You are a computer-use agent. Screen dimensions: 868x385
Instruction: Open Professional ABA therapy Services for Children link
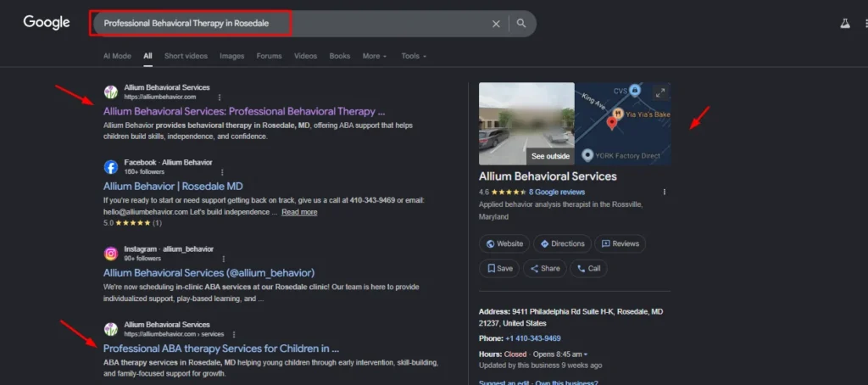tap(221, 349)
